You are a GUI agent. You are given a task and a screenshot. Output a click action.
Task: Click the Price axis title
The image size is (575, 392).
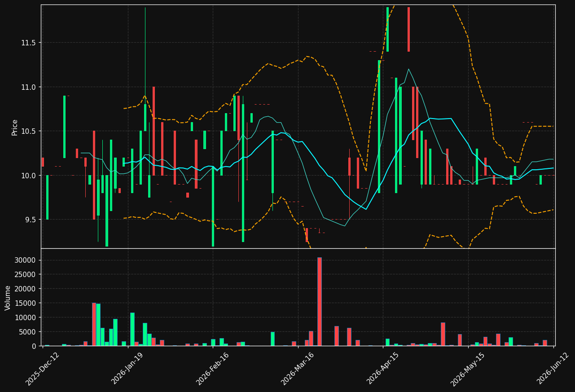click(15, 127)
